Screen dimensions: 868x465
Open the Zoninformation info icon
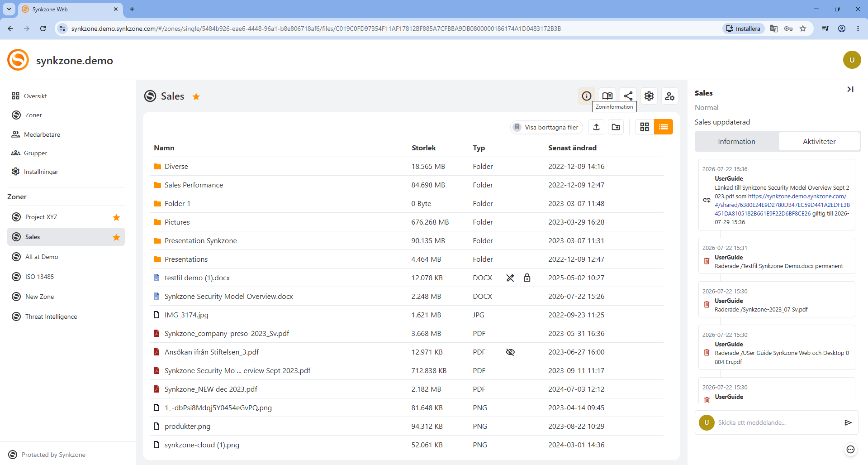[587, 96]
